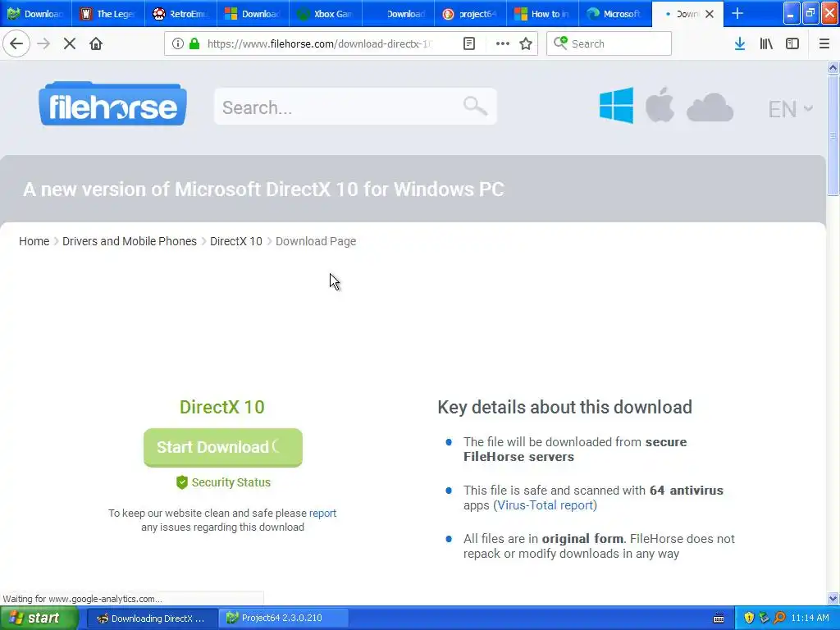Click the DirectX 10 green title

point(221,407)
